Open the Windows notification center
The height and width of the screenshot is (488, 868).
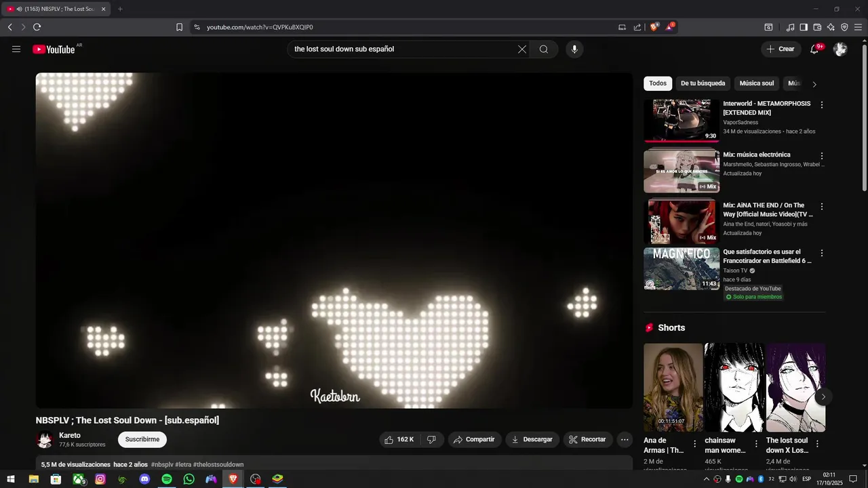click(x=853, y=479)
